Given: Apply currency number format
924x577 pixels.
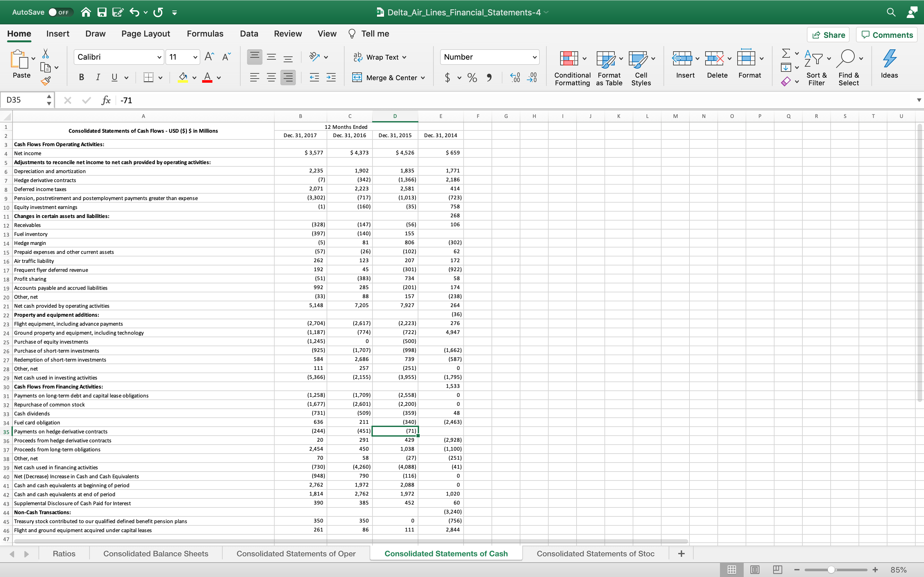Looking at the screenshot, I should click(x=448, y=78).
